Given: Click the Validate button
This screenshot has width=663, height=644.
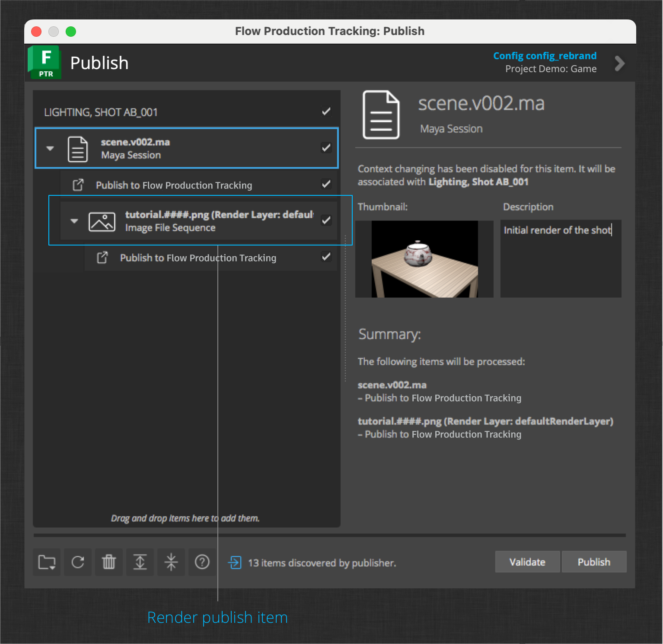Looking at the screenshot, I should (x=527, y=562).
